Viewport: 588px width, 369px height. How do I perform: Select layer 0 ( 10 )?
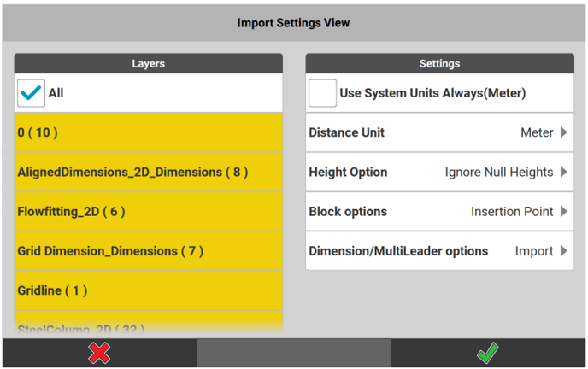pos(148,132)
